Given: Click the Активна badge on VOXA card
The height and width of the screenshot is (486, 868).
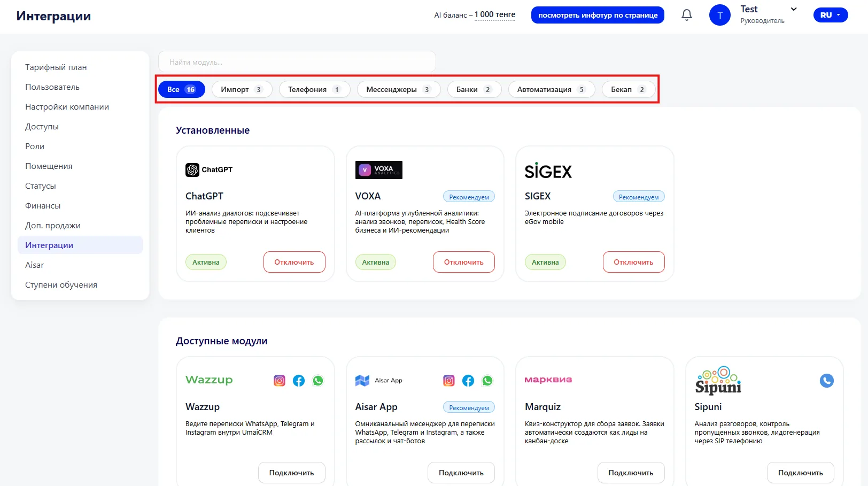Looking at the screenshot, I should 376,262.
